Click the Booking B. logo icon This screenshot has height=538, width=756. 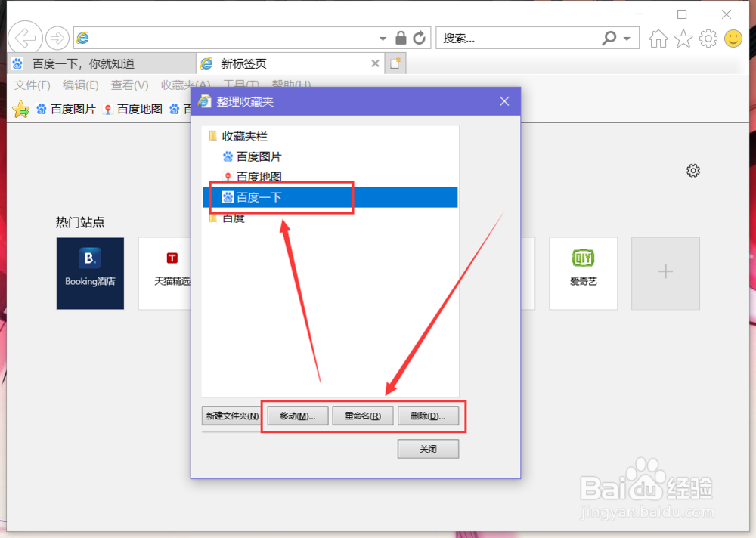click(90, 258)
